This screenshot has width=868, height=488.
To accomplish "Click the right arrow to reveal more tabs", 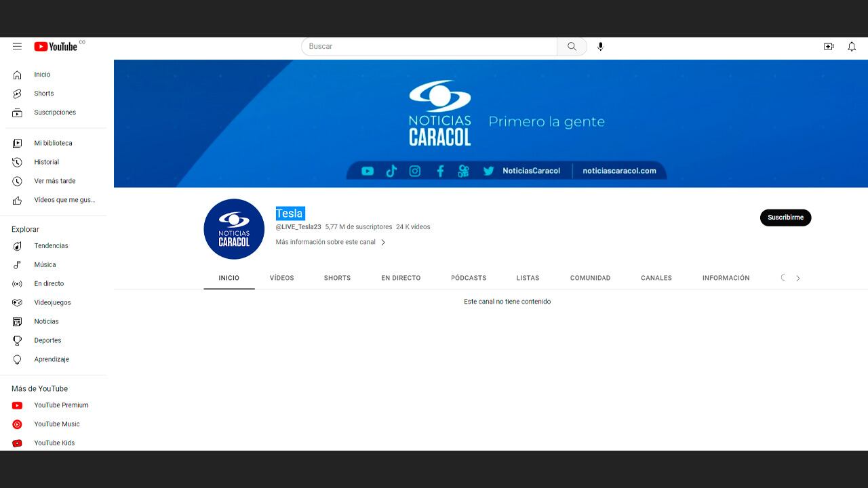I will [x=798, y=278].
